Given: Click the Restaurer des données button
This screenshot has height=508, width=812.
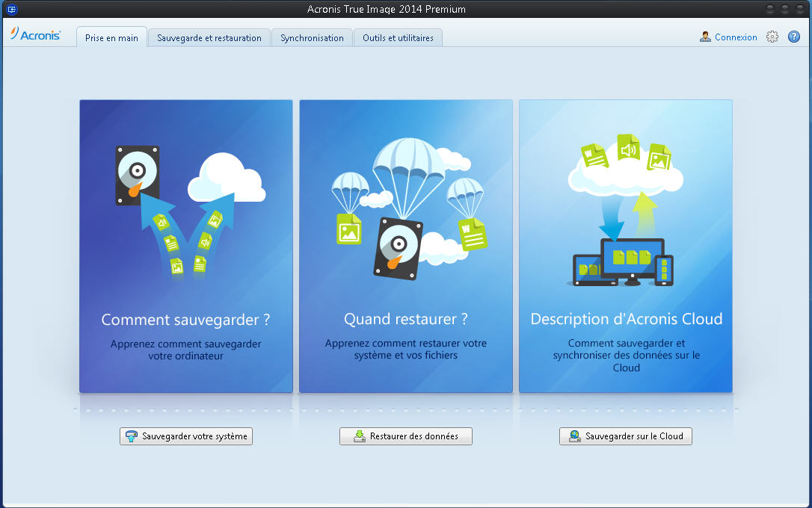Looking at the screenshot, I should (406, 436).
